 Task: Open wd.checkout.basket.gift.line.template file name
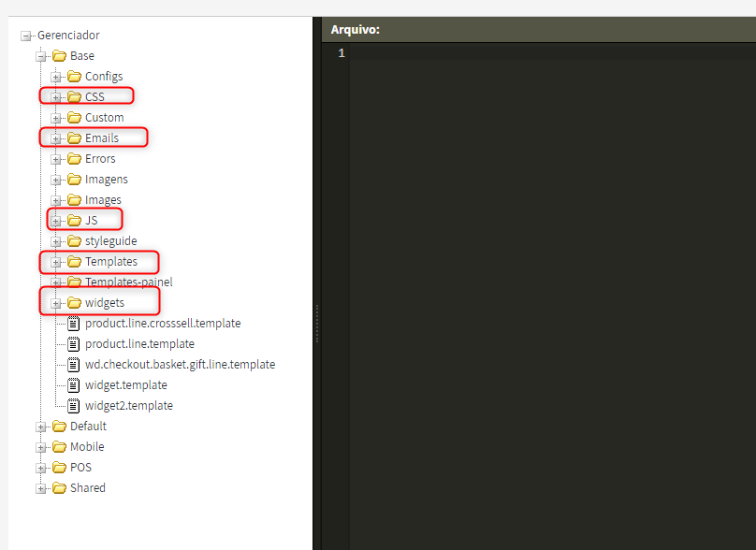pyautogui.click(x=181, y=365)
